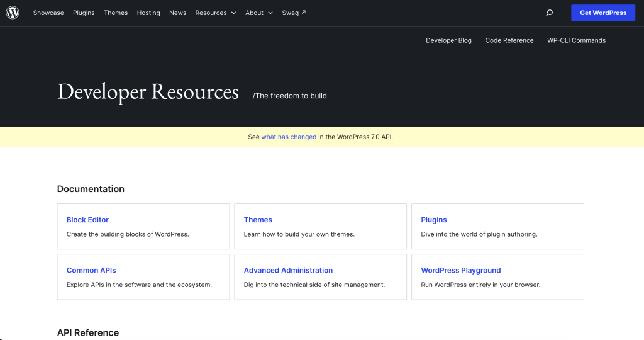
Task: Open the Themes documentation card link
Action: [x=258, y=220]
